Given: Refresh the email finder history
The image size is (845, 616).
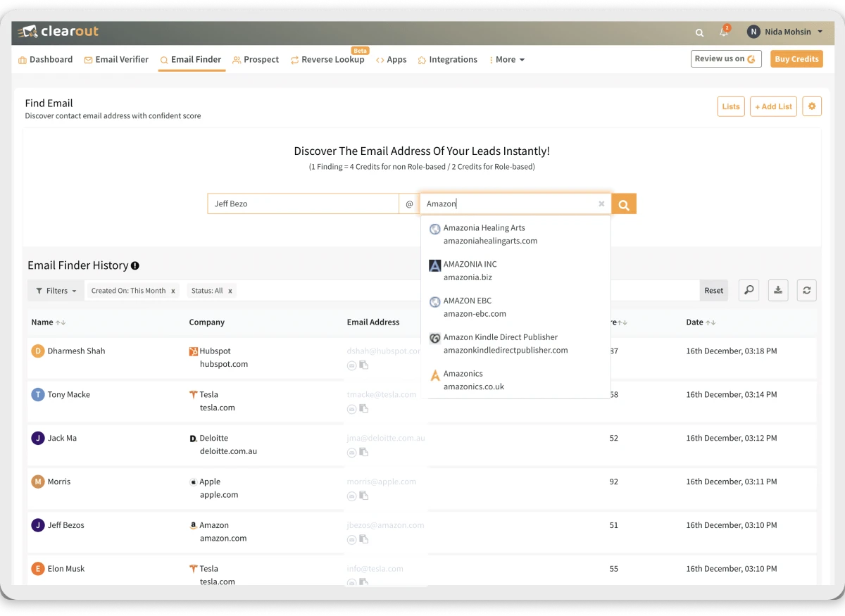Looking at the screenshot, I should click(x=807, y=290).
